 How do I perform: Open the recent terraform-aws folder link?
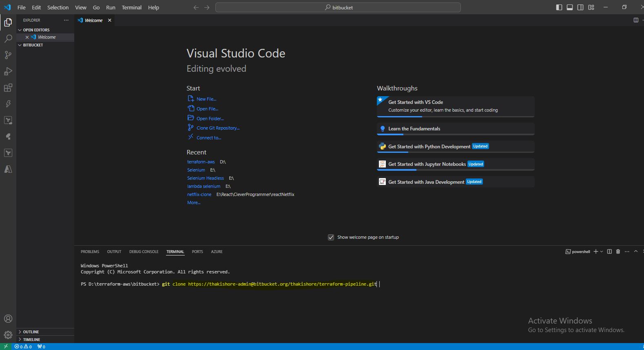point(201,162)
